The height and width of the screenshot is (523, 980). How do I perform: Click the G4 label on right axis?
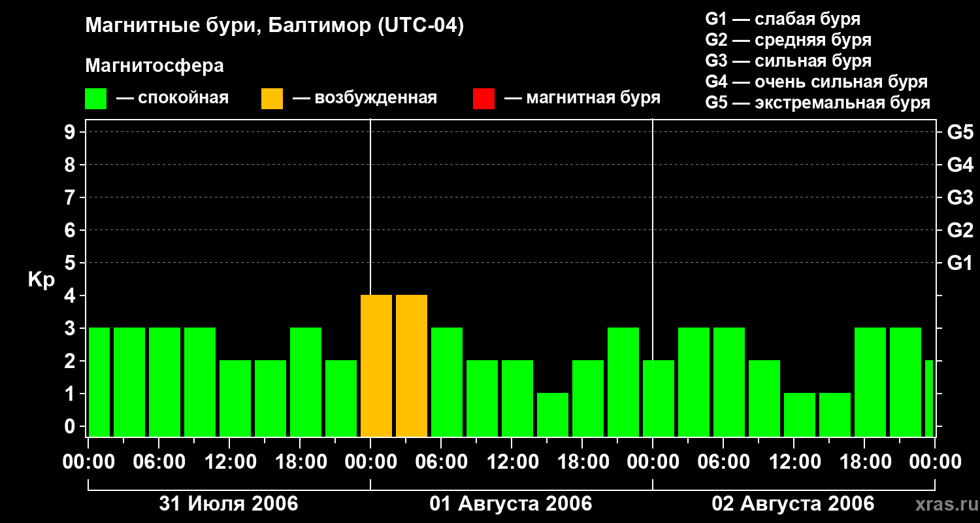pos(960,165)
